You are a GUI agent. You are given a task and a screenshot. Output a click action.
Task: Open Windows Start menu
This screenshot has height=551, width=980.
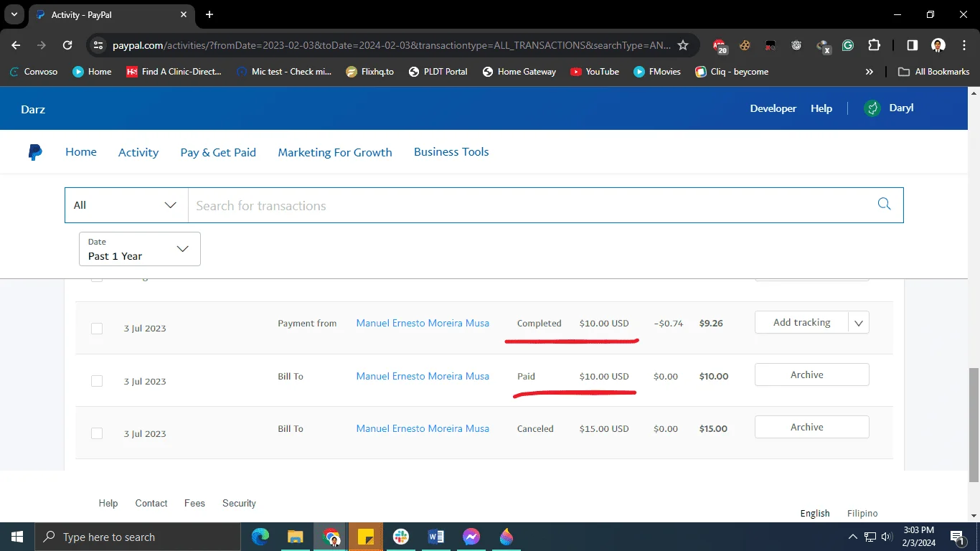coord(17,537)
